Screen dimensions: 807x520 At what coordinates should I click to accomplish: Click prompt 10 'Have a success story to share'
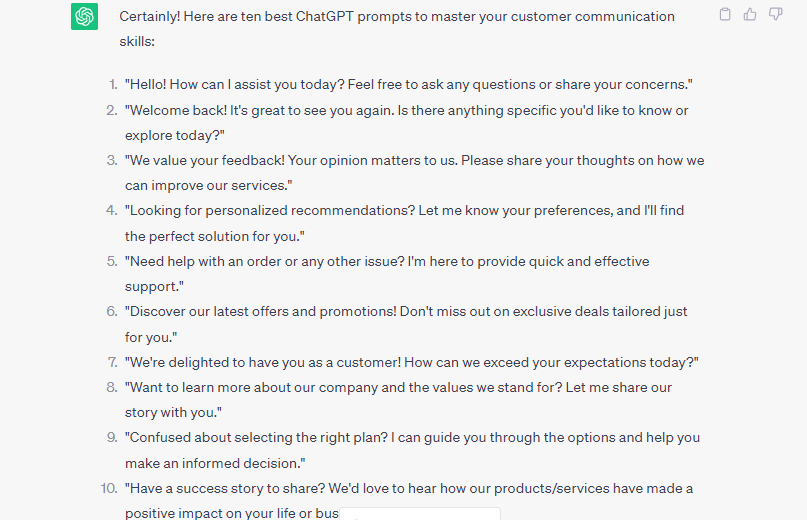click(x=409, y=500)
